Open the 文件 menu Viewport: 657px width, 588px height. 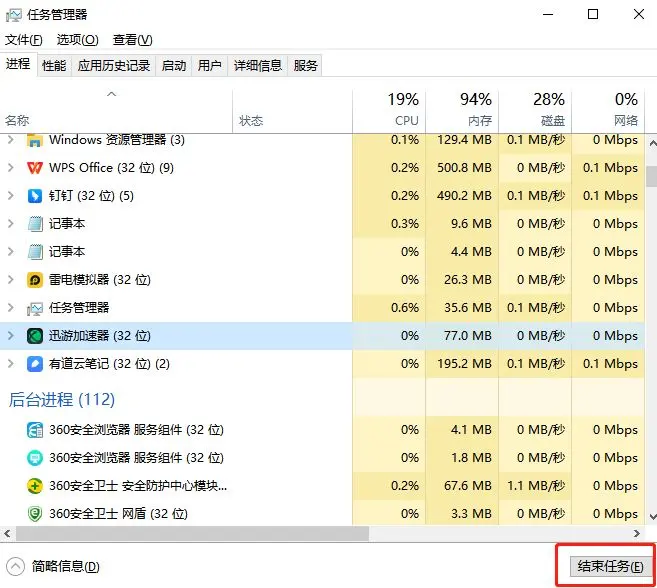24,40
